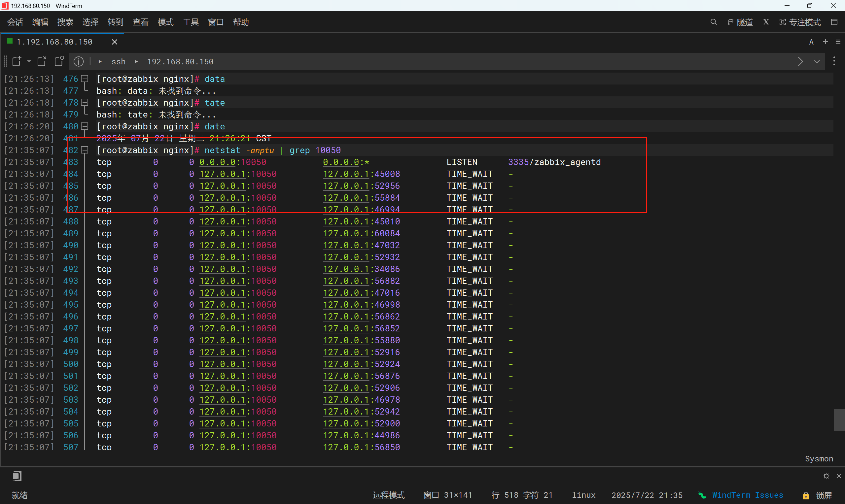Image resolution: width=845 pixels, height=504 pixels.
Task: Open the 选择 menu
Action: coord(90,22)
